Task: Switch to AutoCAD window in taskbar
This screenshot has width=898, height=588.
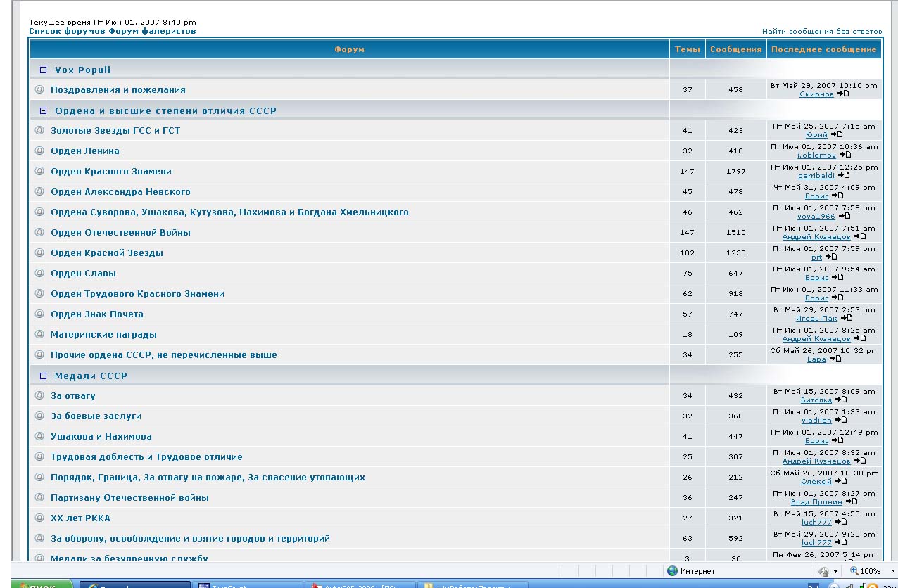Action: 359,584
